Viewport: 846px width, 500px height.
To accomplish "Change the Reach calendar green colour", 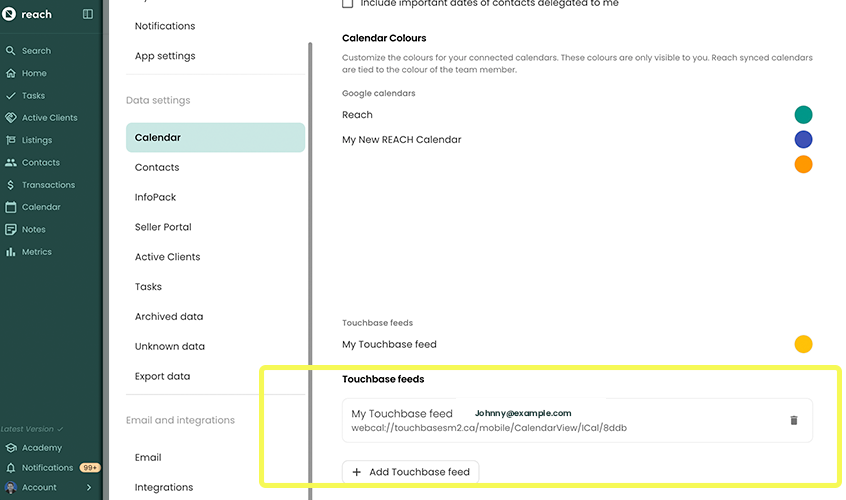I will click(803, 115).
